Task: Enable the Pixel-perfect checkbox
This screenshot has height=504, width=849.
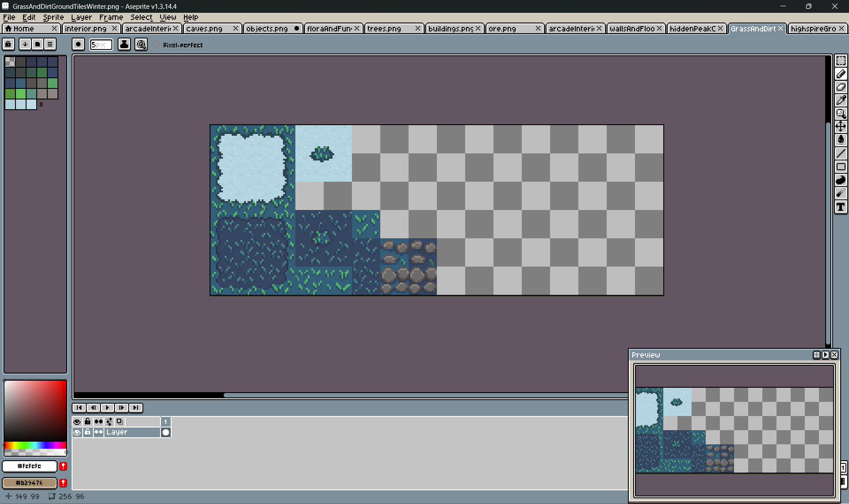Action: [156, 45]
